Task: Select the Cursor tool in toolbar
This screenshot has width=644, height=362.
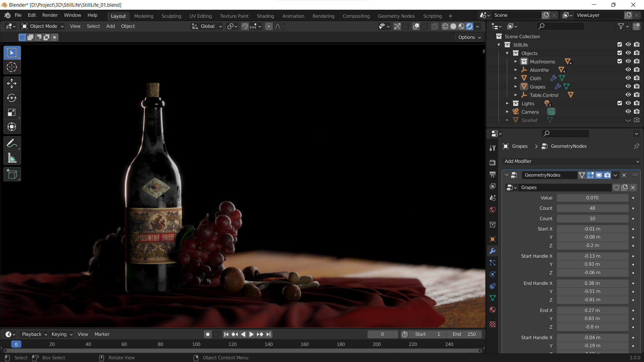Action: (12, 67)
